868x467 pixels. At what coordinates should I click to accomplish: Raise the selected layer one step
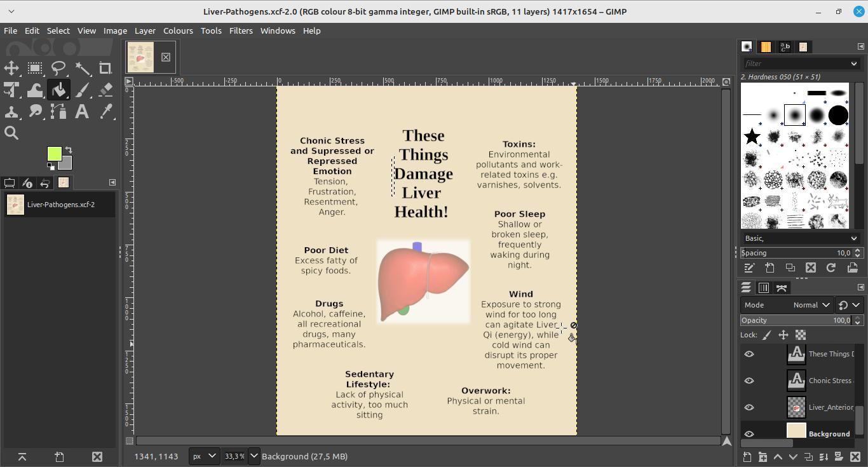(778, 457)
